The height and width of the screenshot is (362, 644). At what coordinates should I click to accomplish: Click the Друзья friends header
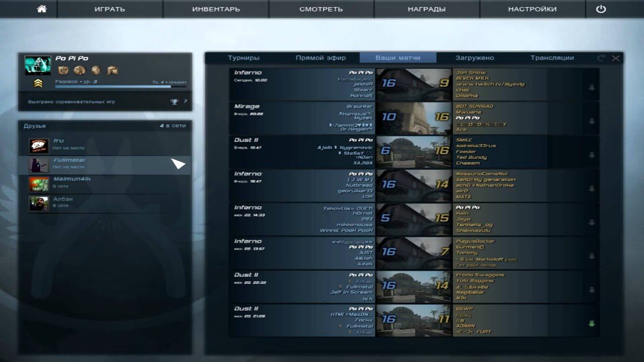34,126
